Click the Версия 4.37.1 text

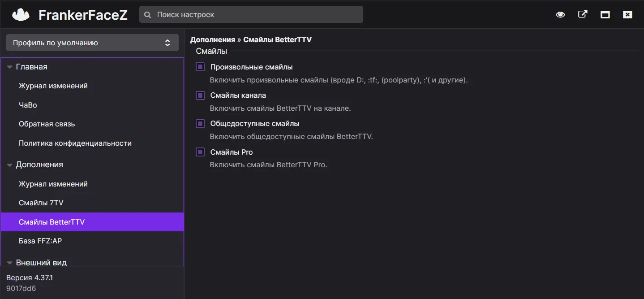(30, 278)
